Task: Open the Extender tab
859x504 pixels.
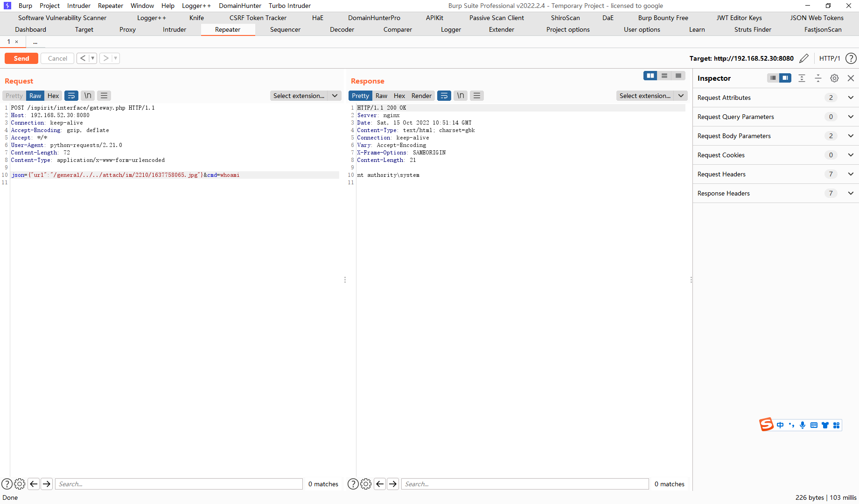Action: coord(502,29)
